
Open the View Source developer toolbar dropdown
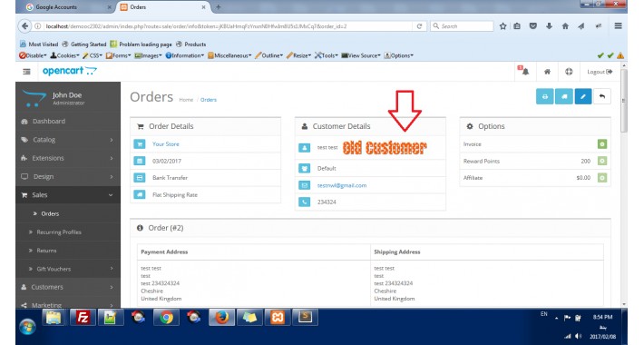(x=361, y=55)
